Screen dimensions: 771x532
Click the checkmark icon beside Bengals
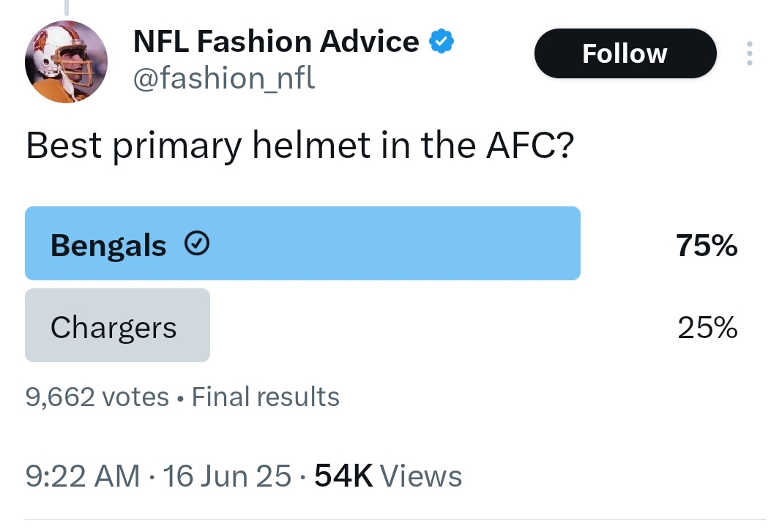click(197, 244)
